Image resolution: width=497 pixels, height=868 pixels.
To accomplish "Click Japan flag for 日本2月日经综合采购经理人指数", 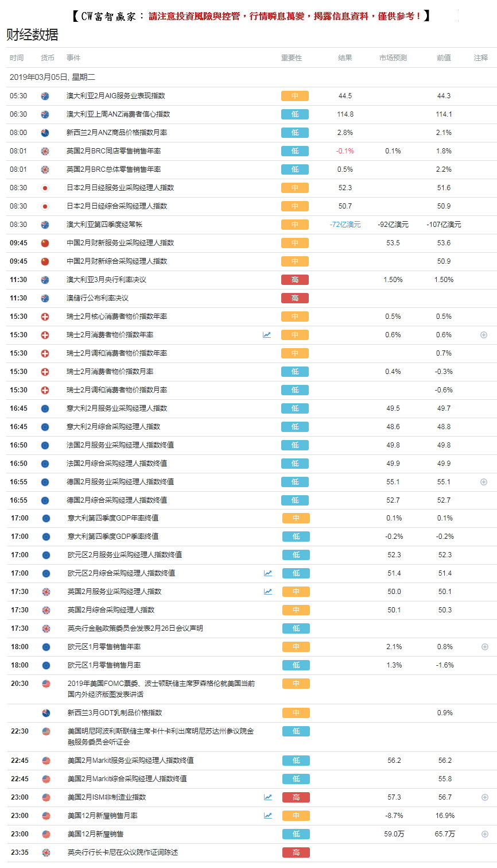I will point(45,206).
